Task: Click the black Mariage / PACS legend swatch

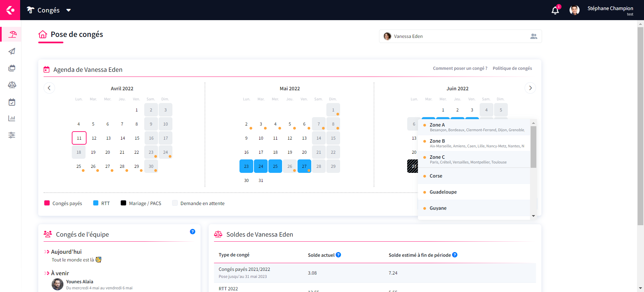Action: click(123, 203)
